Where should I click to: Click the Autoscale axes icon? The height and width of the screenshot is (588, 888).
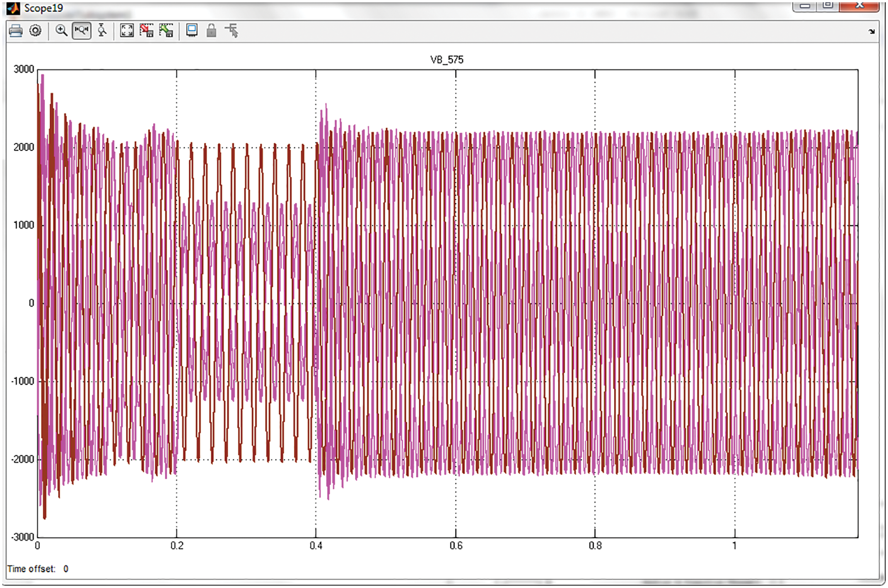pyautogui.click(x=126, y=31)
